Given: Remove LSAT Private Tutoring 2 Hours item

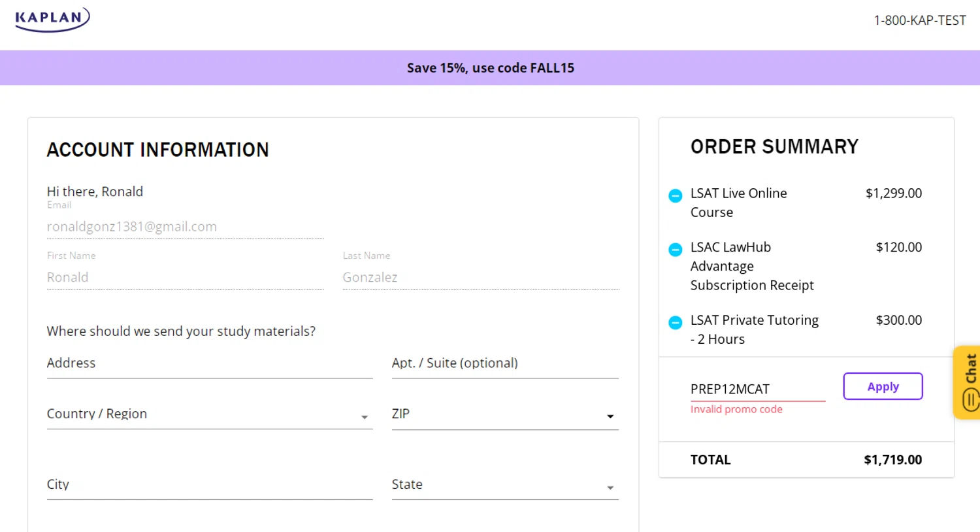Looking at the screenshot, I should pyautogui.click(x=676, y=322).
